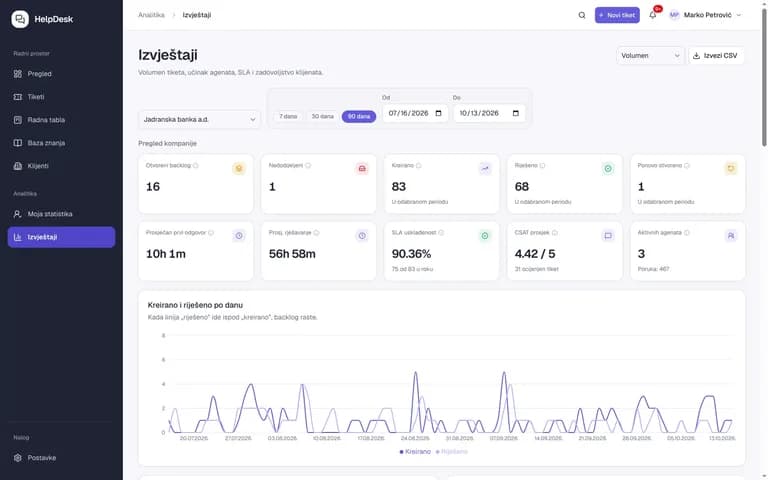
Task: Click the Do date input 10/13/2026
Action: click(489, 113)
